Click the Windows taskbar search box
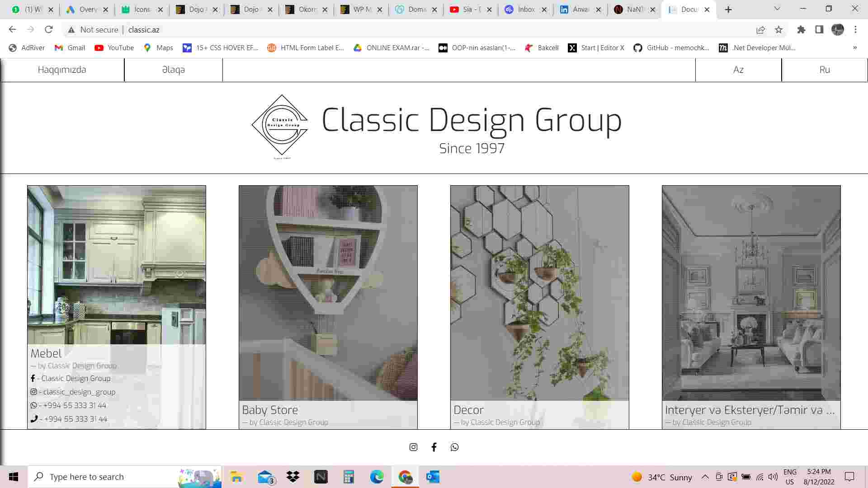The image size is (868, 488). (104, 477)
